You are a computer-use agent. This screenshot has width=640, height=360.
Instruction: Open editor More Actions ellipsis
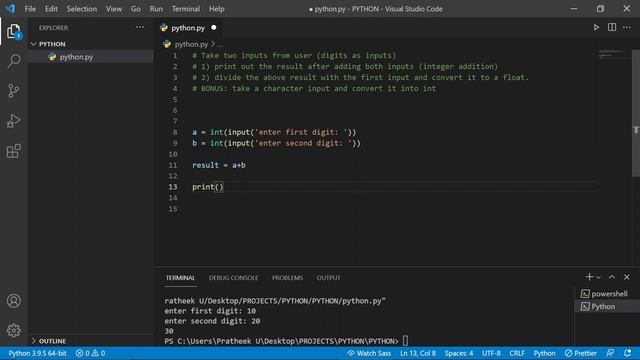click(x=627, y=27)
